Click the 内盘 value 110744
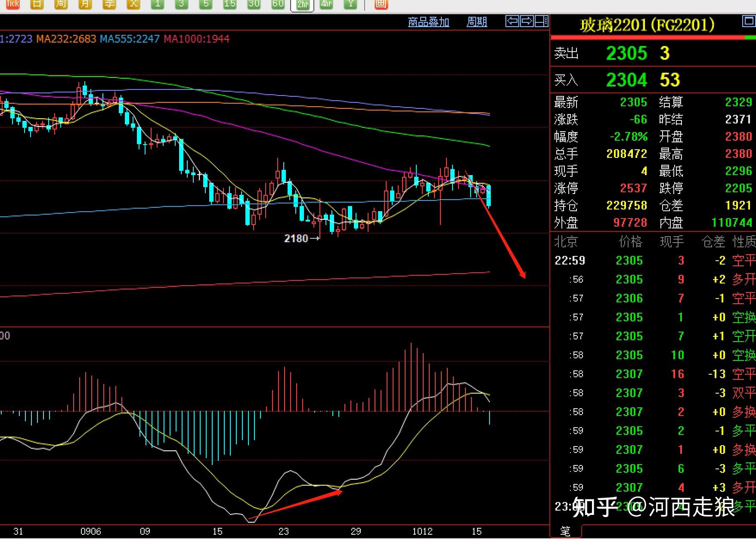Viewport: 756px width, 539px height. point(732,223)
